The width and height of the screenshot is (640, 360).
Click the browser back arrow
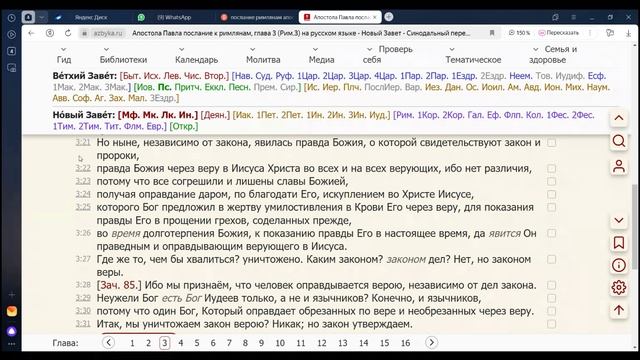31,33
